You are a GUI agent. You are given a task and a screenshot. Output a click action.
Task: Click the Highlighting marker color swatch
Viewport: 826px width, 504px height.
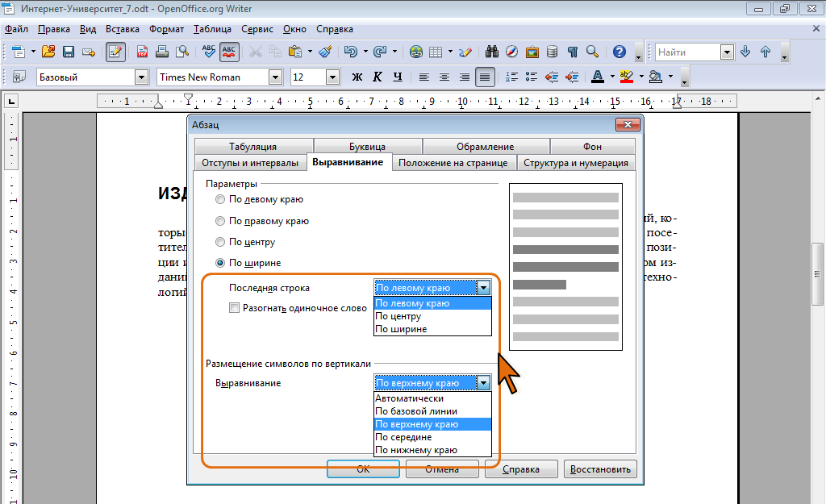point(626,77)
